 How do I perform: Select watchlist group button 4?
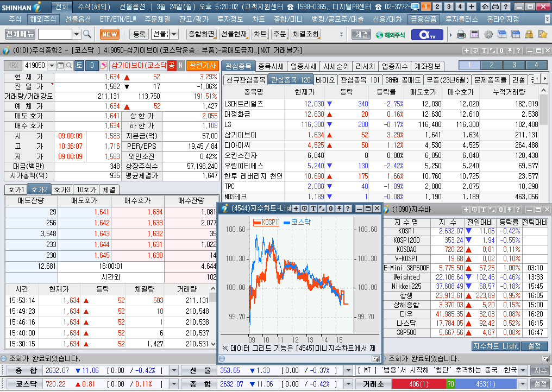coord(536,65)
